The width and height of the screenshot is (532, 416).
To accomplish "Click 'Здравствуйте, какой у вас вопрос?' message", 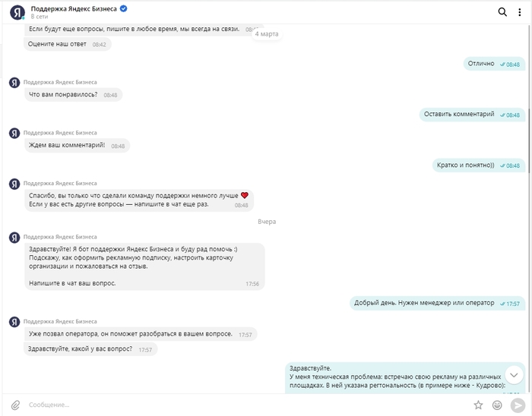I will [90, 349].
